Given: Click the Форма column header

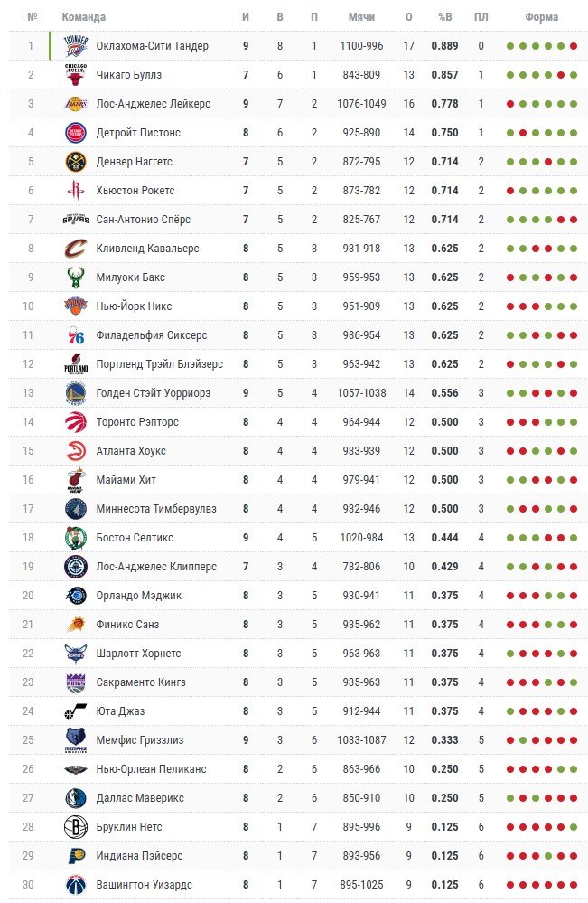Looking at the screenshot, I should point(541,17).
